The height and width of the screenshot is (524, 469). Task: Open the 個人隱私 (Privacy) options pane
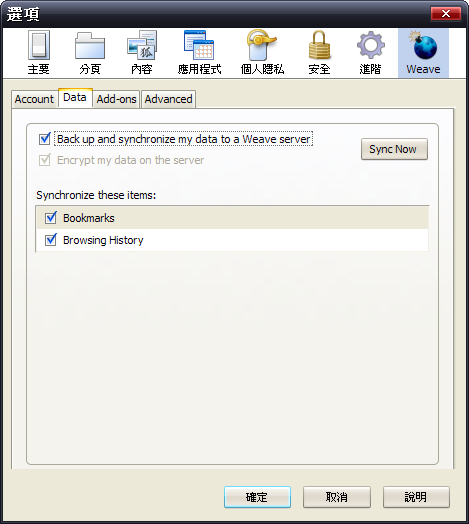point(262,53)
